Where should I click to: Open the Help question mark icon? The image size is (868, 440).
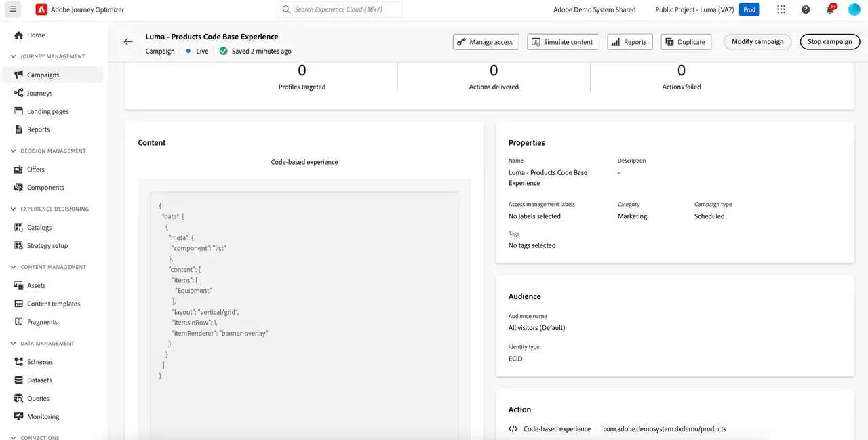(806, 9)
